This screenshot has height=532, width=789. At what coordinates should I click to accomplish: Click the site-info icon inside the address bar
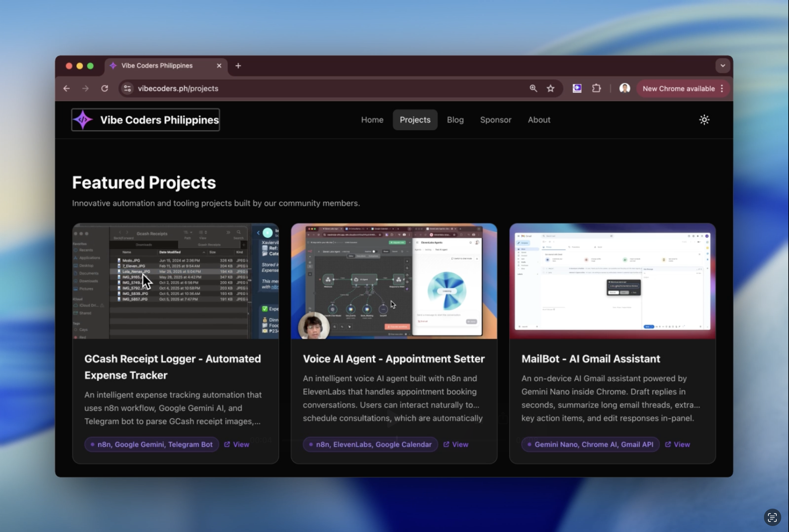coord(128,88)
